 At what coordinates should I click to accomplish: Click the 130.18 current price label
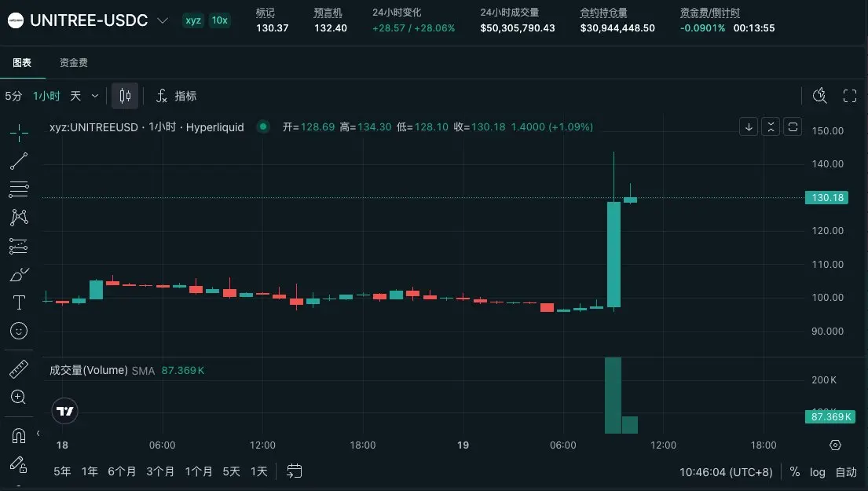pos(827,198)
